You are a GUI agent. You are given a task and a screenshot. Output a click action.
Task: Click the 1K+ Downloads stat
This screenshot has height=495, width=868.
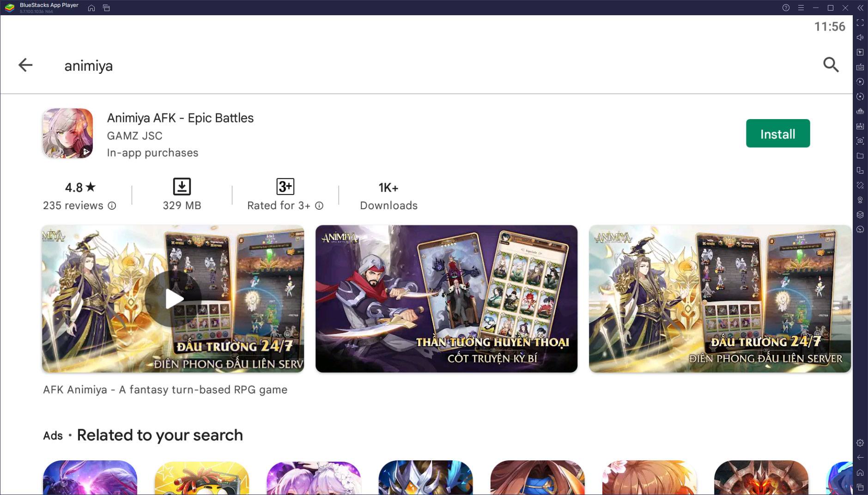click(388, 196)
